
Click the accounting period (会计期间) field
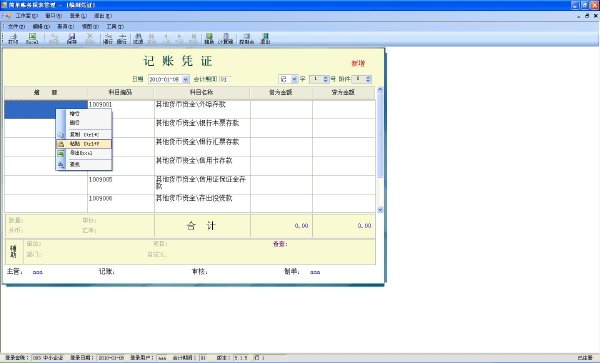coord(225,79)
